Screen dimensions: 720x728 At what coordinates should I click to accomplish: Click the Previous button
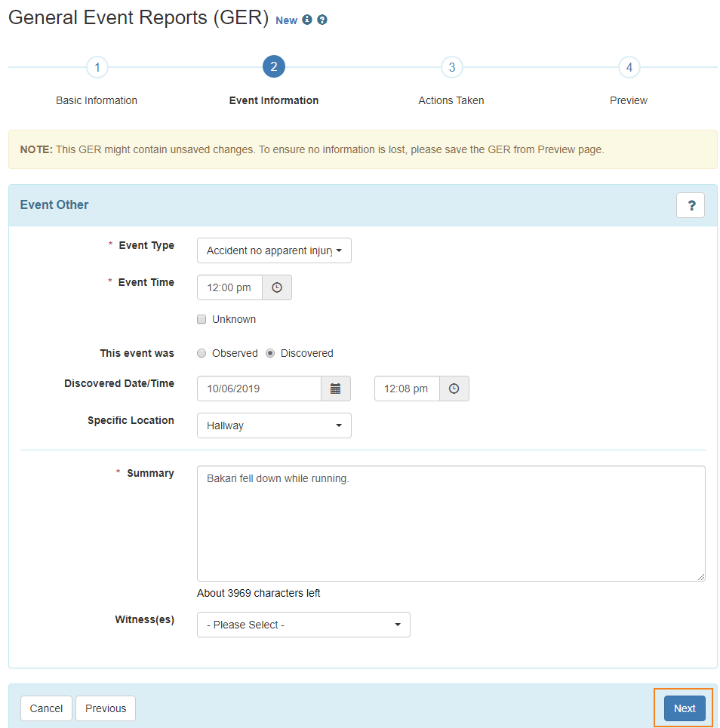106,708
